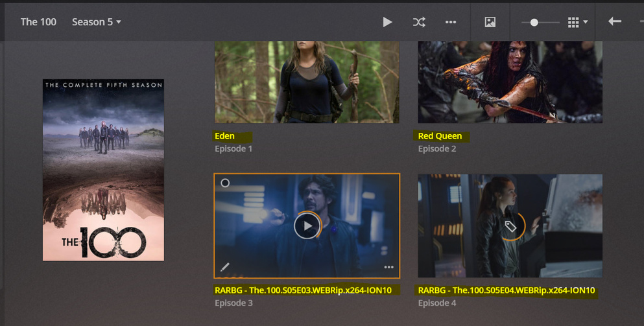Play Episode 3 with the play button
This screenshot has height=326, width=644.
(307, 226)
